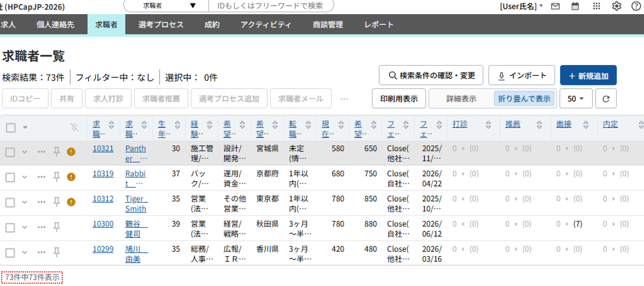Switch to 詳細表示 view mode

pos(461,98)
